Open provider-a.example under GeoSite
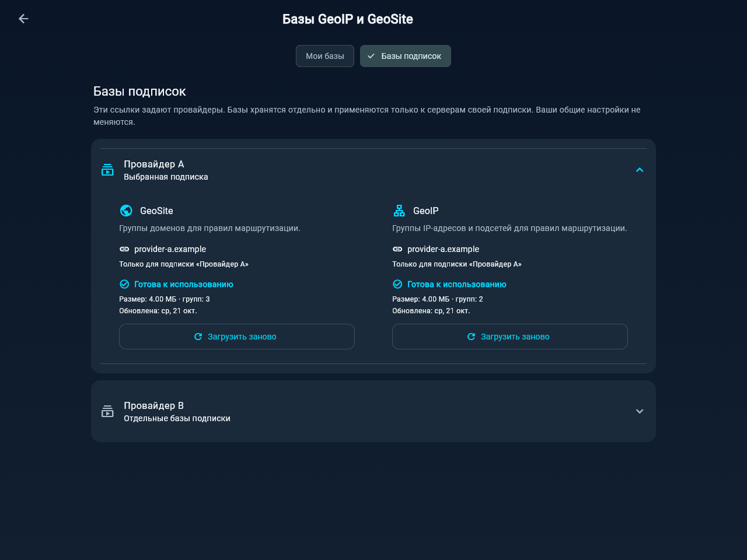Viewport: 747px width, 560px height. 170,249
